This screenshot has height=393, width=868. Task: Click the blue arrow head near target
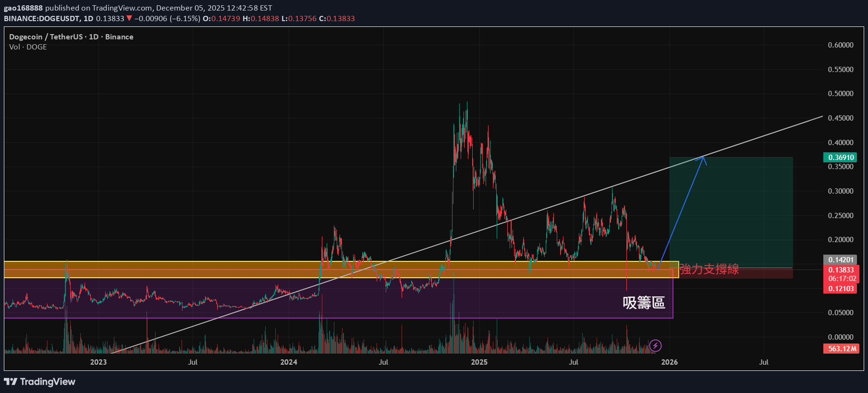pos(704,159)
